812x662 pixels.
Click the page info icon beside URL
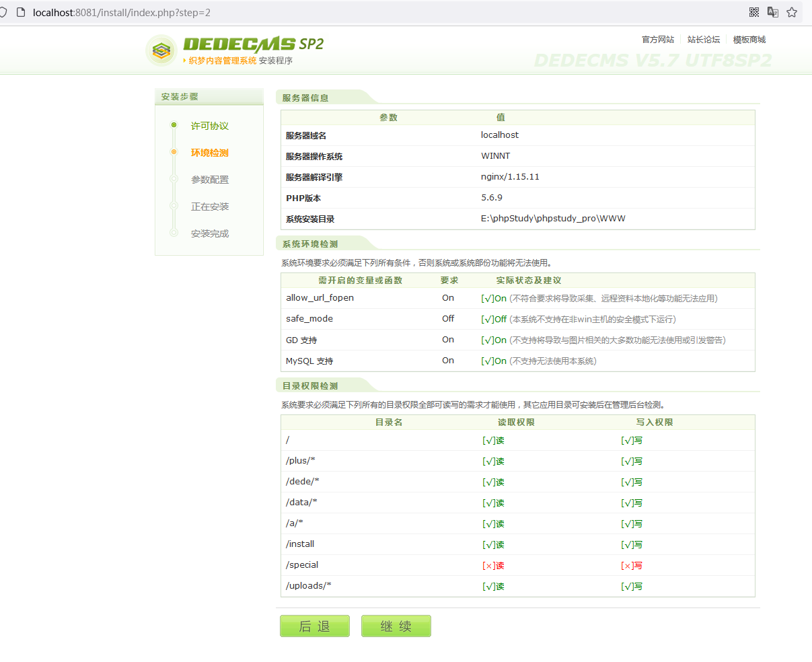pos(21,12)
